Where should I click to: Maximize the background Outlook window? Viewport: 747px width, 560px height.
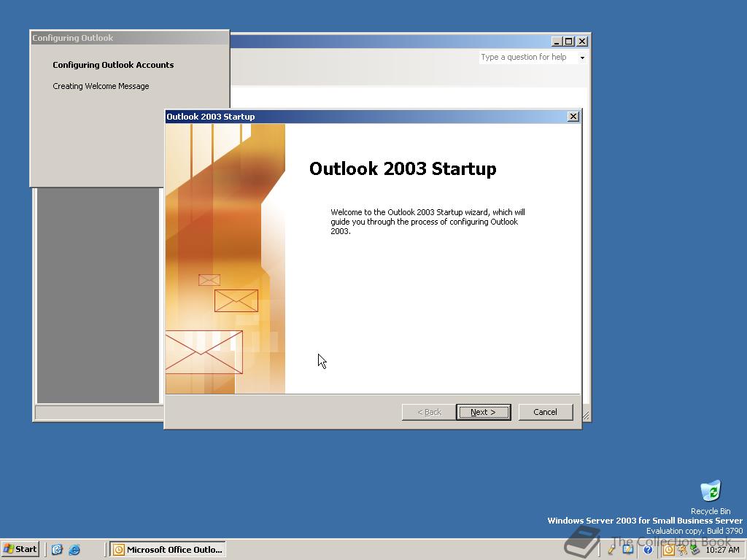(x=569, y=42)
